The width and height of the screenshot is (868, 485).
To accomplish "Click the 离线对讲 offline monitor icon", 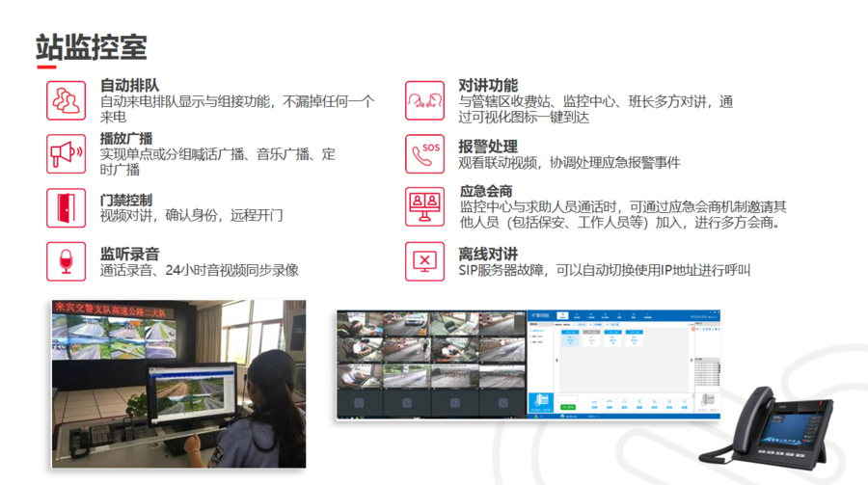I will (x=424, y=261).
